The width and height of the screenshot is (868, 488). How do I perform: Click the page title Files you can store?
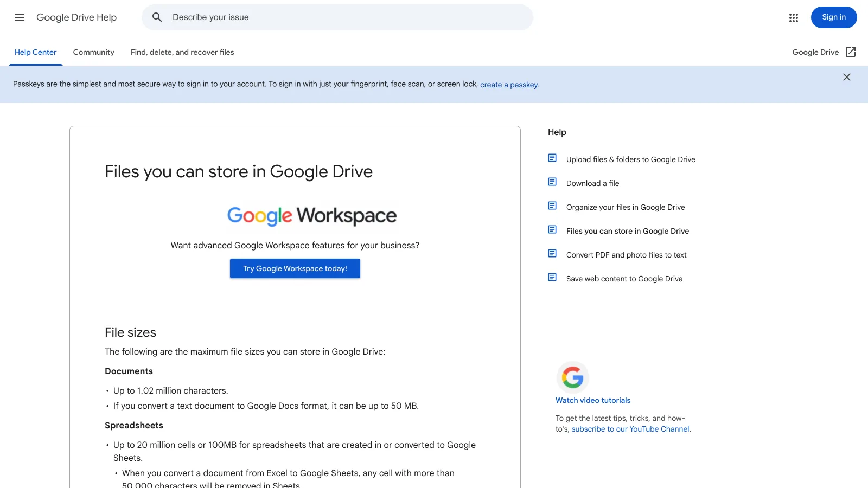(239, 171)
